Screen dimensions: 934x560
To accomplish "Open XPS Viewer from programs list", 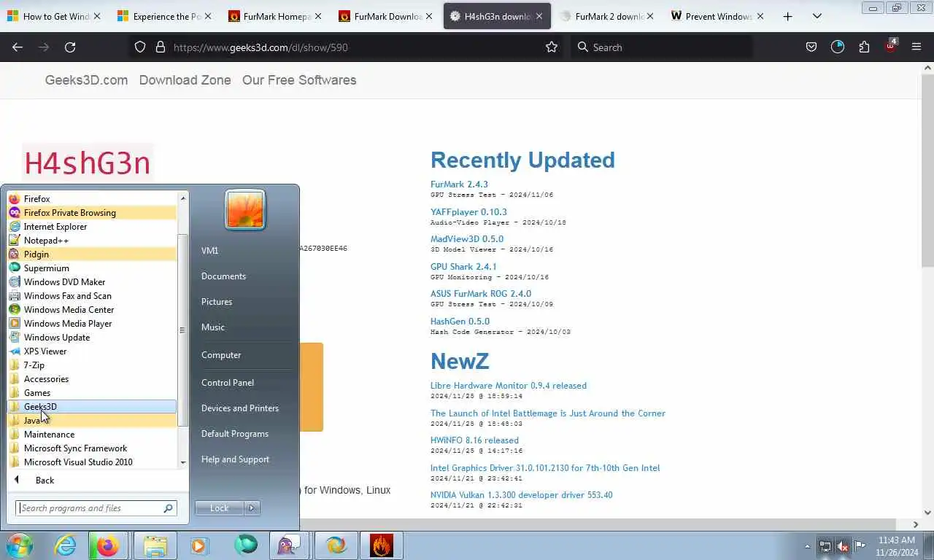I will [x=91, y=351].
